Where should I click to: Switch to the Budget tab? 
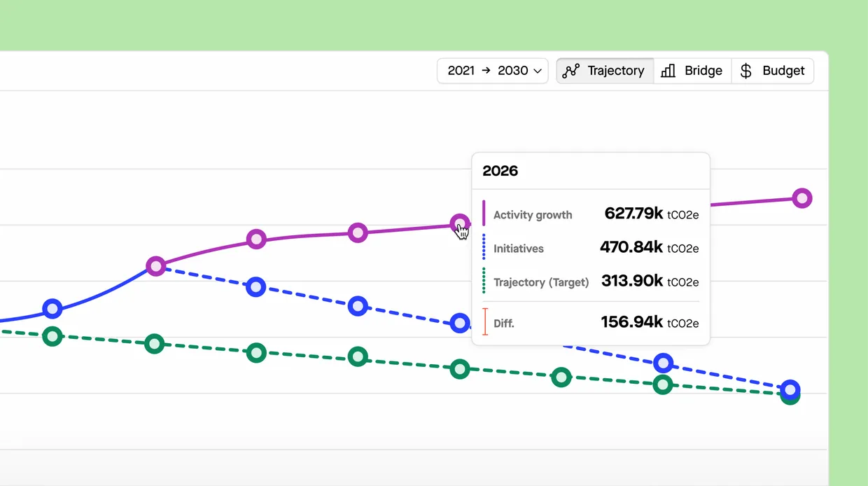pos(773,71)
